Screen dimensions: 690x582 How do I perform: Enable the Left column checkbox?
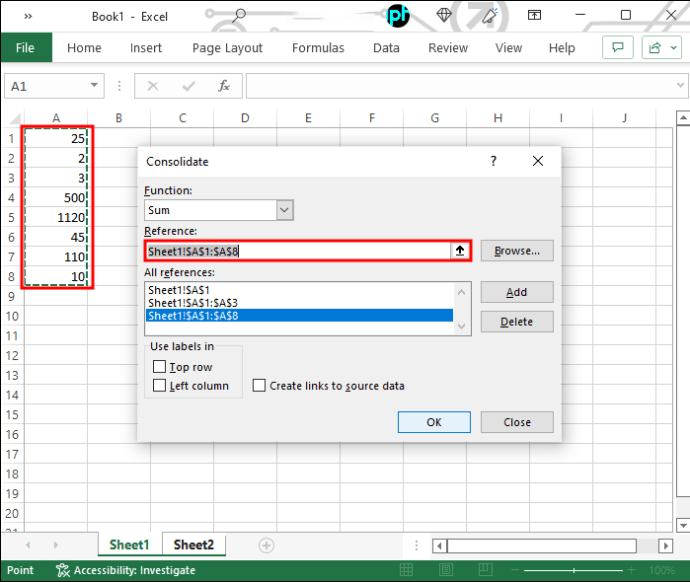159,385
